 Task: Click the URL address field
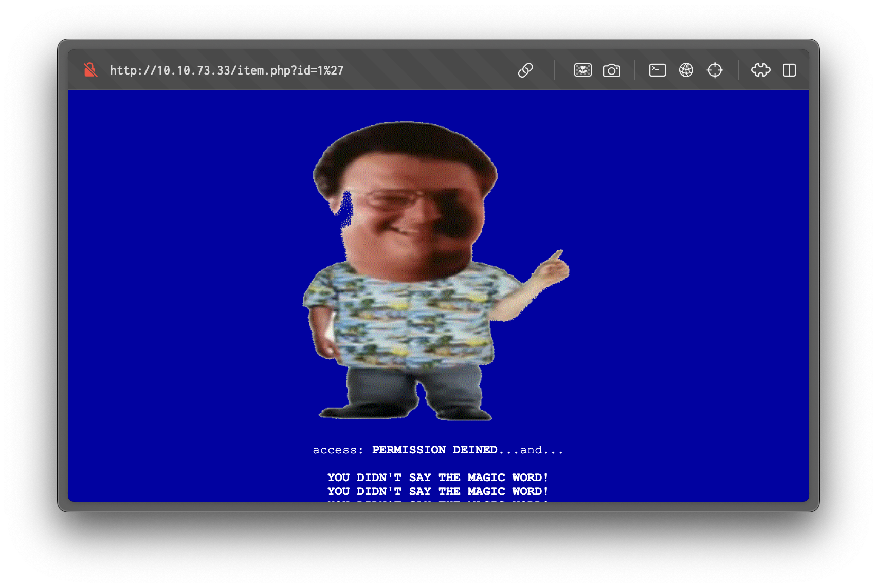226,70
